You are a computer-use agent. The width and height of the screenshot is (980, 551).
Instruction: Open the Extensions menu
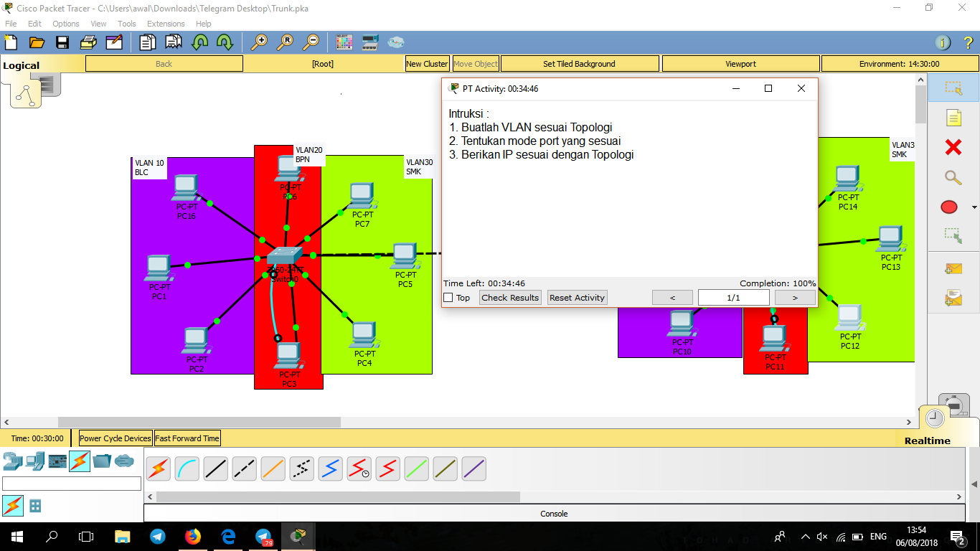coord(166,24)
